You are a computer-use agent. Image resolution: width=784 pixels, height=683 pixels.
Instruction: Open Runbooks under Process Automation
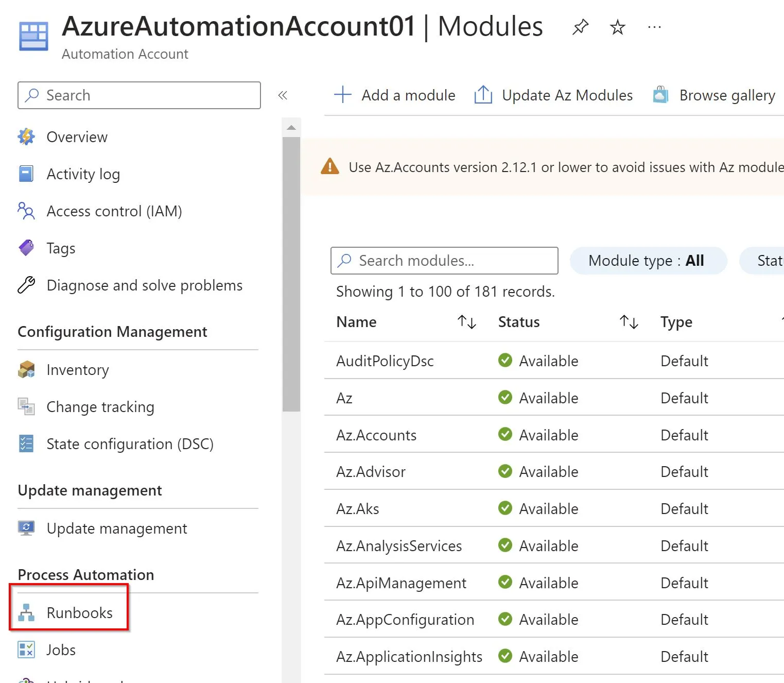click(80, 613)
